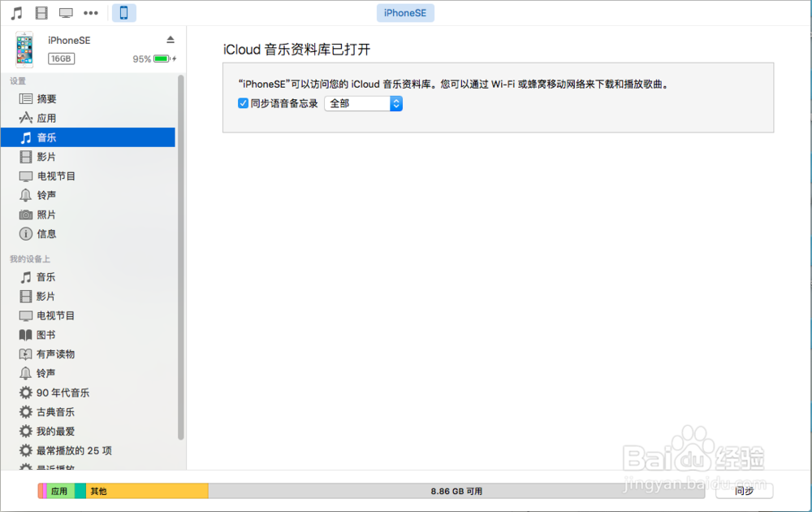The height and width of the screenshot is (512, 812).
Task: Click the iCloud 音乐资料库已打开 heading
Action: pos(296,50)
